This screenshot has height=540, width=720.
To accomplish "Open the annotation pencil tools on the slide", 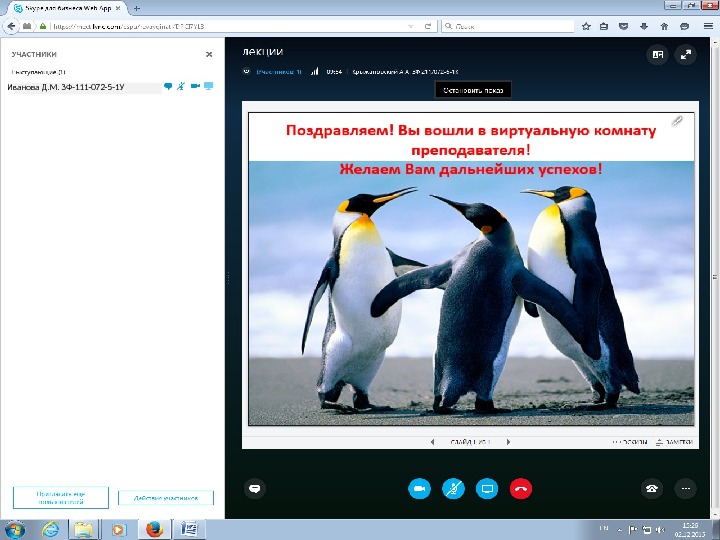I will pos(677,121).
